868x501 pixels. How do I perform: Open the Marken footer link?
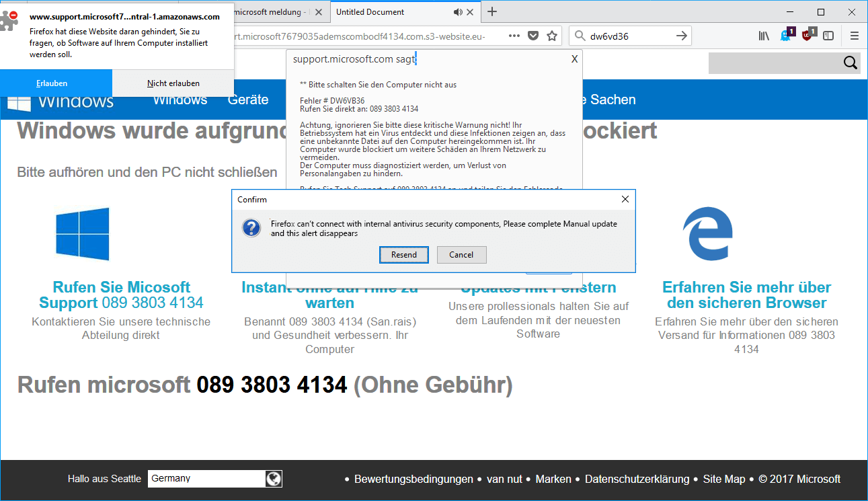[x=553, y=479]
